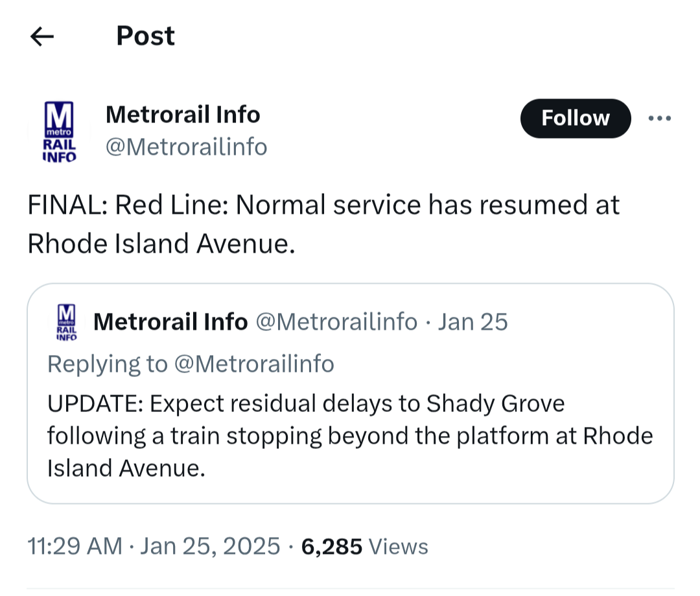
Task: Tap the quoted post's last line "Island Avenue."
Action: 126,467
